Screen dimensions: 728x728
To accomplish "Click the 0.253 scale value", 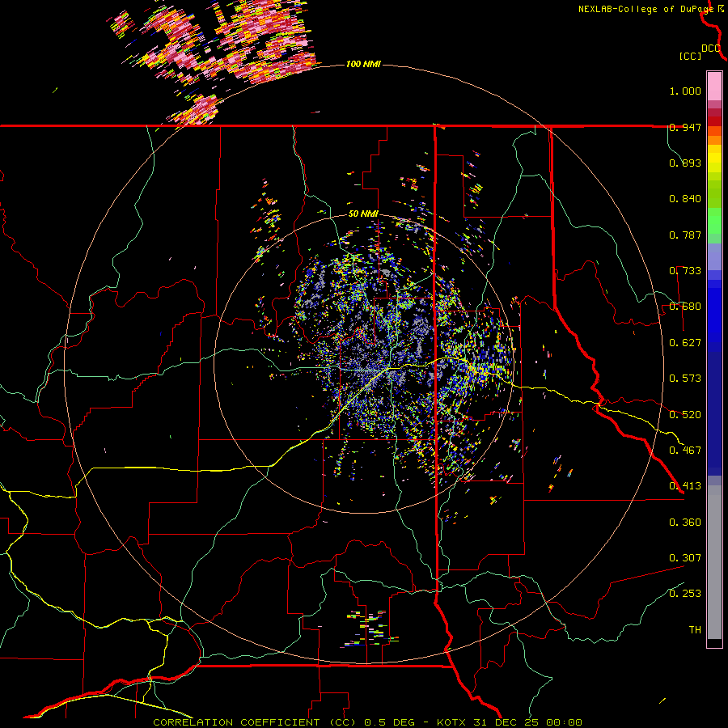I will [x=685, y=594].
